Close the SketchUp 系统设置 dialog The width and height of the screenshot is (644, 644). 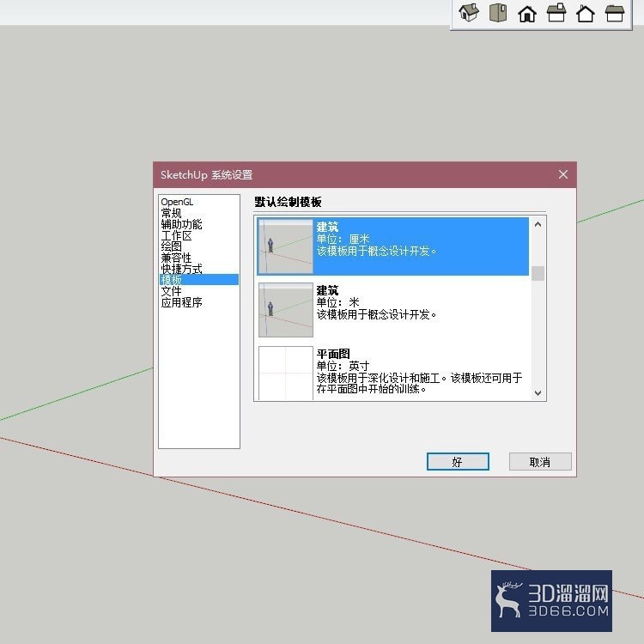563,174
